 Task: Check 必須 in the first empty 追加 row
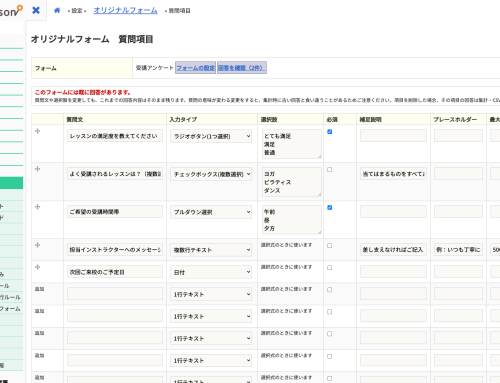[330, 290]
